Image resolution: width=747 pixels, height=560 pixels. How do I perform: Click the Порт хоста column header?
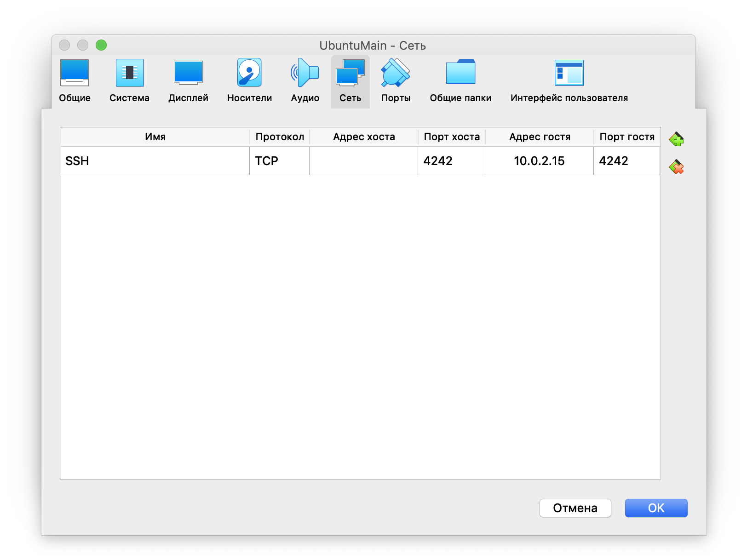coord(452,137)
